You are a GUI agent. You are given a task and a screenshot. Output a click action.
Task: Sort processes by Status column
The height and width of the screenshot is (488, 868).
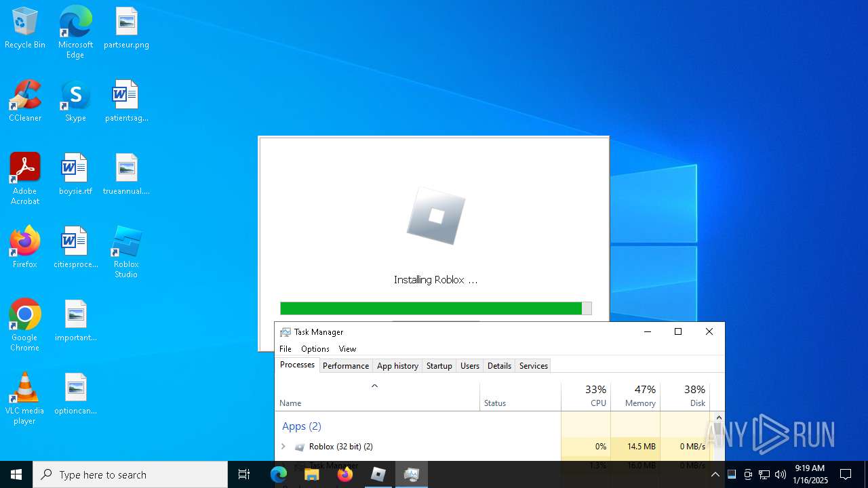point(520,396)
